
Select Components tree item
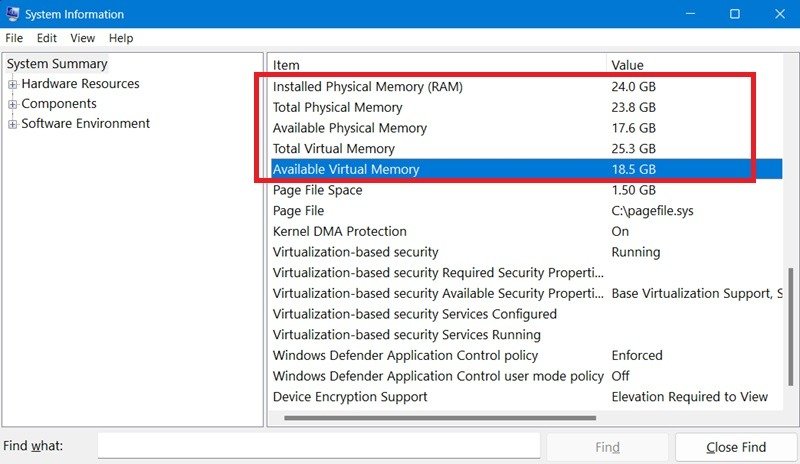[59, 104]
